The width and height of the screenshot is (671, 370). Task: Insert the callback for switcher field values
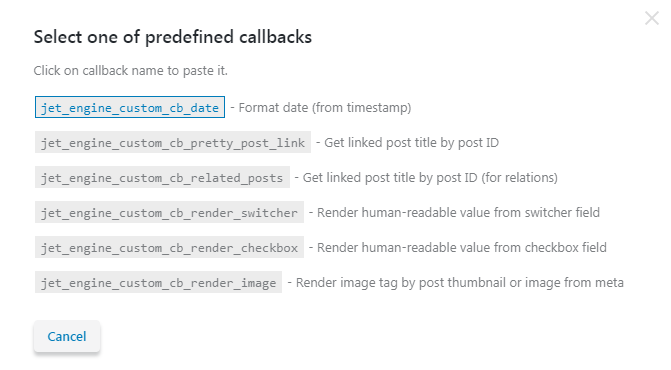[x=169, y=212]
